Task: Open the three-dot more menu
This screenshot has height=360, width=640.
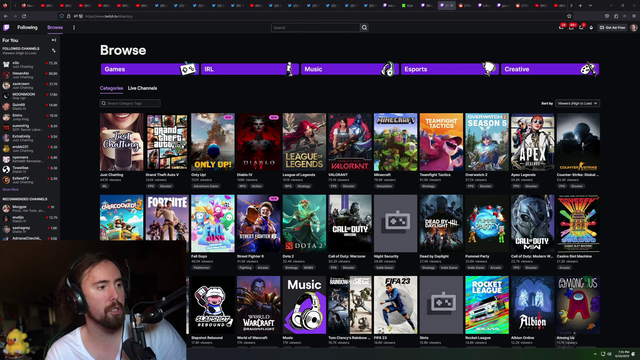Action: coord(74,27)
